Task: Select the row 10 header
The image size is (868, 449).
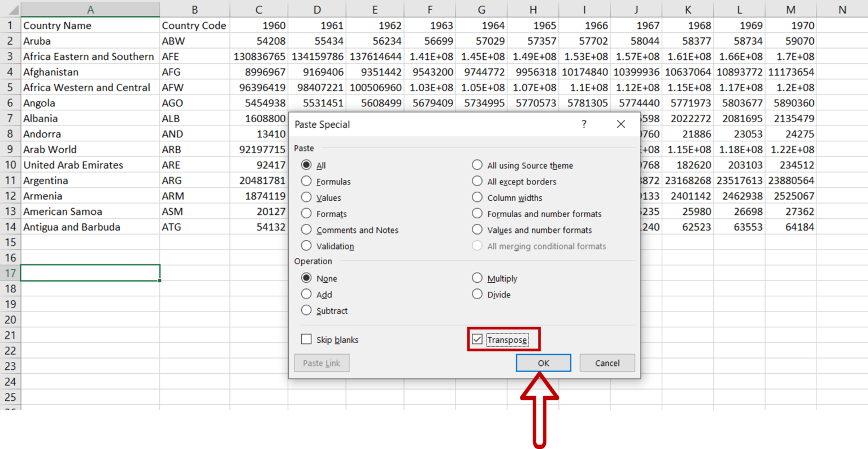Action: click(9, 165)
